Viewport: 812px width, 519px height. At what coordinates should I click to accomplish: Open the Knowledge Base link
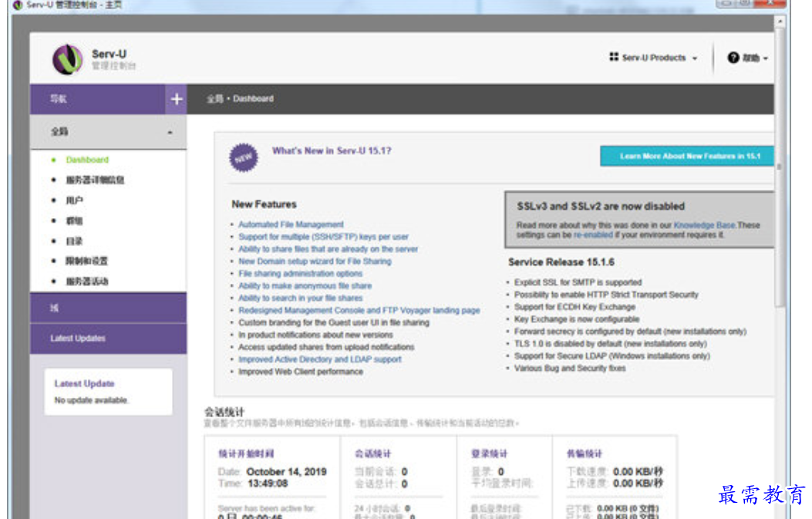704,225
